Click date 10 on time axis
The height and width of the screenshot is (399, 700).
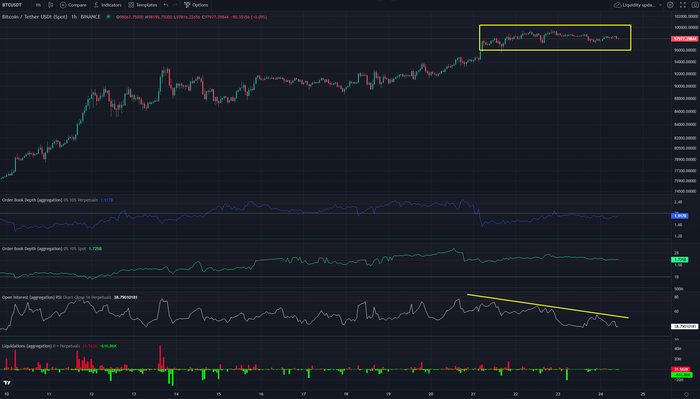tap(6, 394)
